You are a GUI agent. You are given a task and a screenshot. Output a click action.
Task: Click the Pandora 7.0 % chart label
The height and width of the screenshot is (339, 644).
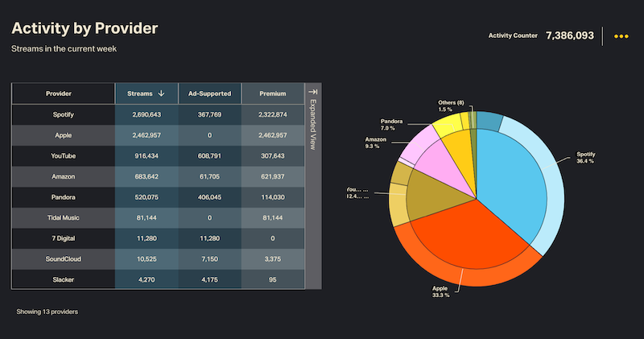pos(390,125)
